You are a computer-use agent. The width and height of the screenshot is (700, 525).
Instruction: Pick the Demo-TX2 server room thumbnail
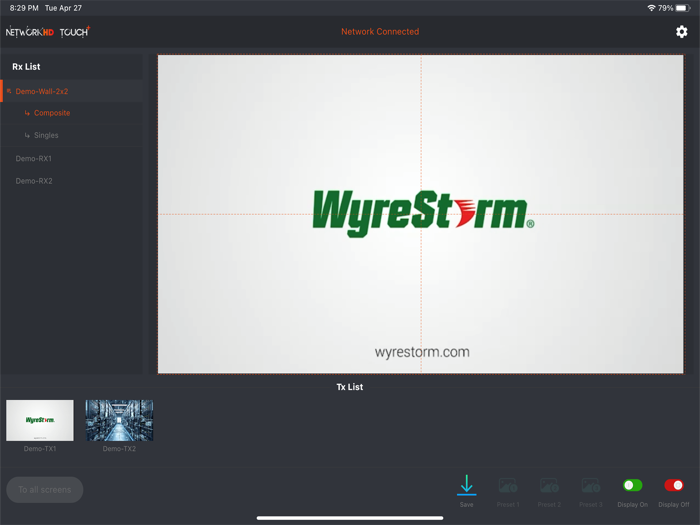coord(119,421)
